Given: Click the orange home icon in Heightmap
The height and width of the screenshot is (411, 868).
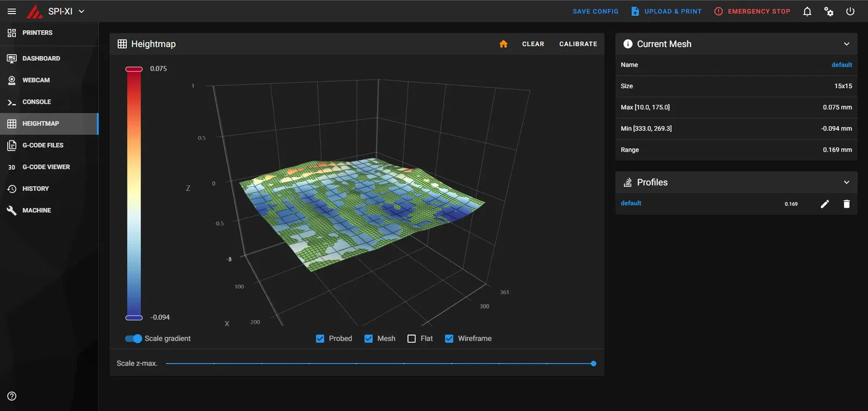Looking at the screenshot, I should pos(503,44).
